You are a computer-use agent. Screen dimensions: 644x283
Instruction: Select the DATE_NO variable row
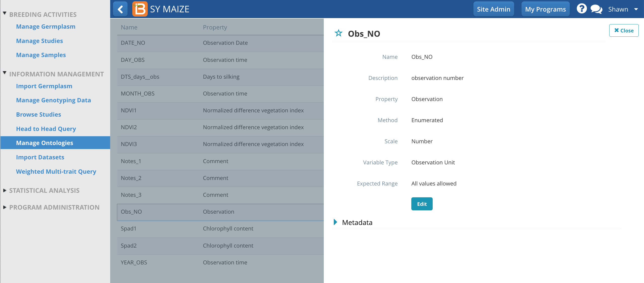click(x=220, y=43)
